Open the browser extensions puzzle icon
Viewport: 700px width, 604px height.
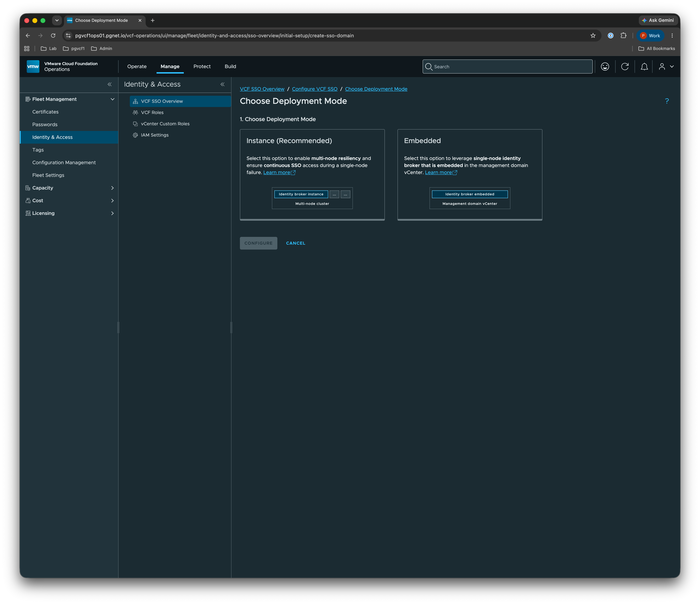(x=623, y=36)
